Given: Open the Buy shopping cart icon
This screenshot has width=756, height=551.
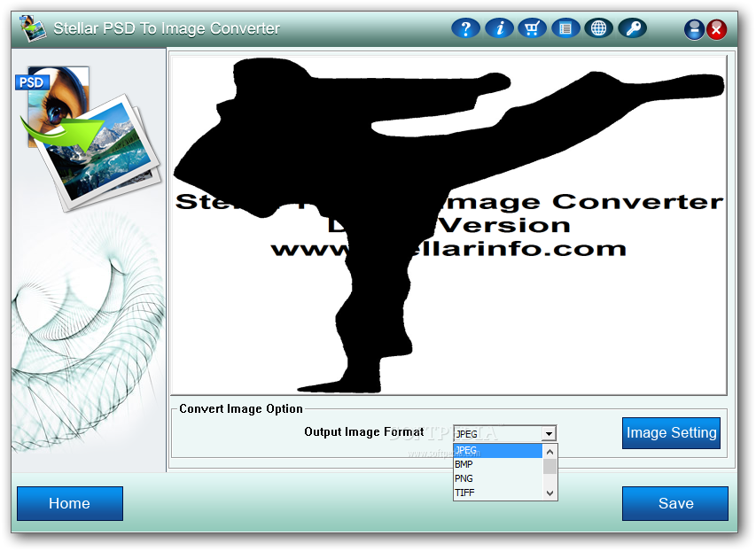Looking at the screenshot, I should pos(532,28).
